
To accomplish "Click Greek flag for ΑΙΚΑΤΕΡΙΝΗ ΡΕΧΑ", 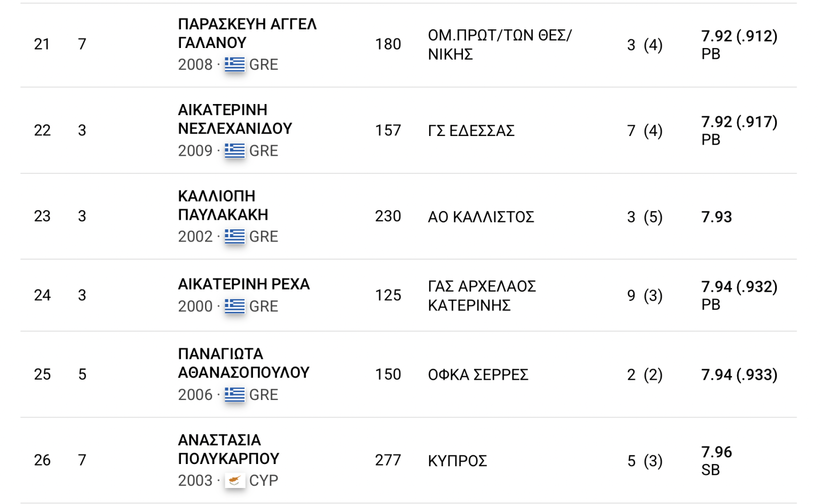I will pos(234,307).
